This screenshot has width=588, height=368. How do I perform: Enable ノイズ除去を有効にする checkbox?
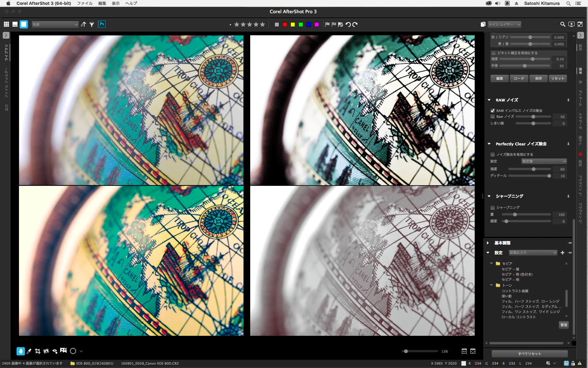click(x=492, y=155)
